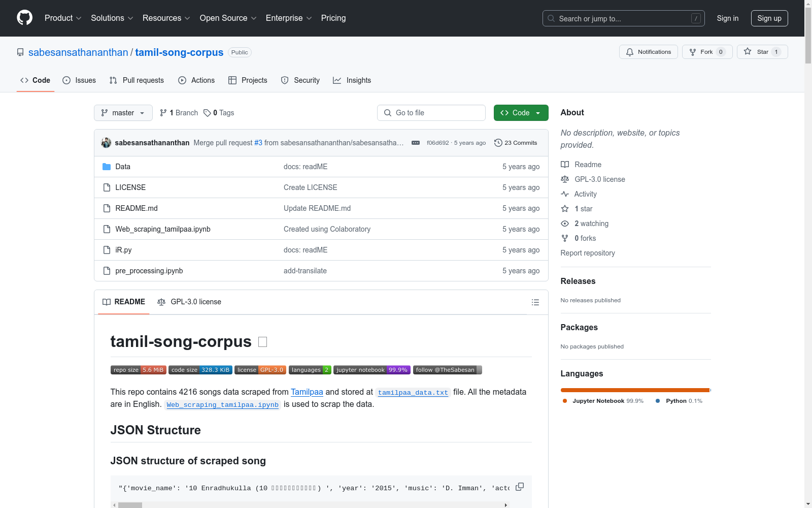Open the Pricing page
This screenshot has width=812, height=508.
[x=333, y=18]
